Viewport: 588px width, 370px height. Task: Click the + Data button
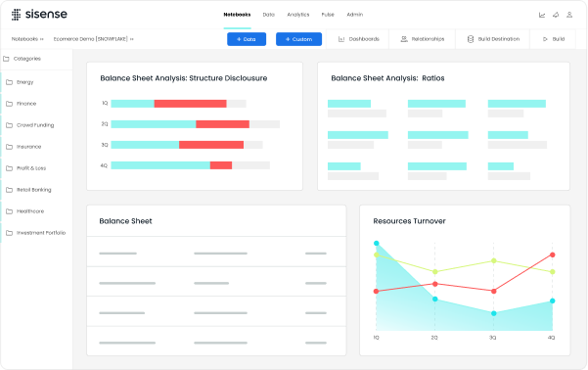coord(247,39)
